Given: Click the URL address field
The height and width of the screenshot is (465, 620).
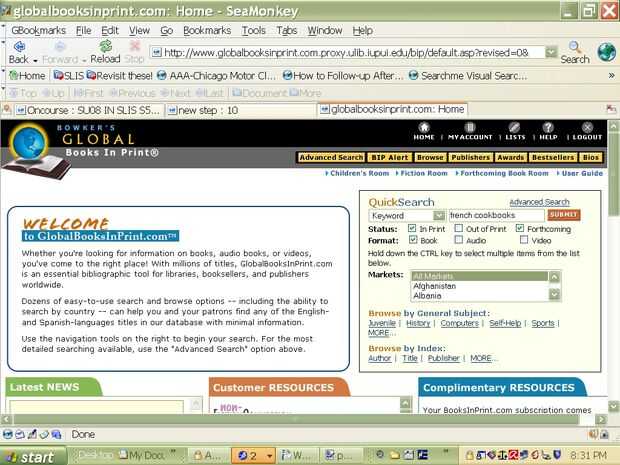Looking at the screenshot, I should click(x=347, y=52).
